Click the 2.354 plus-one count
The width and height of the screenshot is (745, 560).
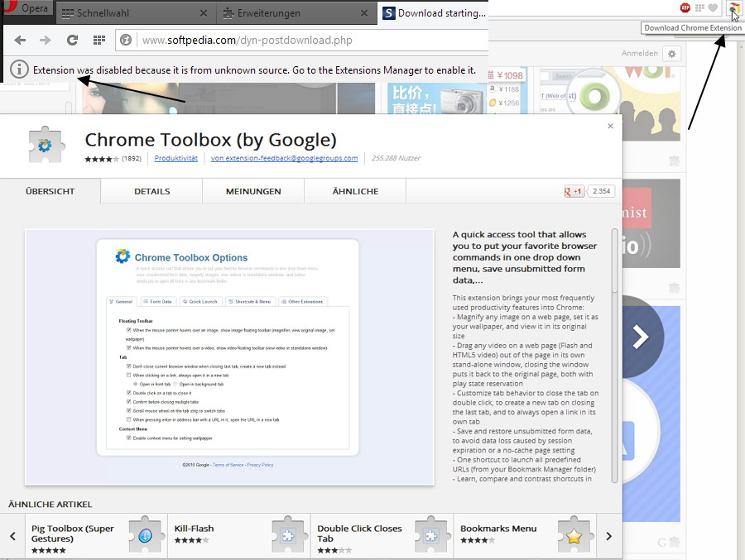tap(602, 191)
